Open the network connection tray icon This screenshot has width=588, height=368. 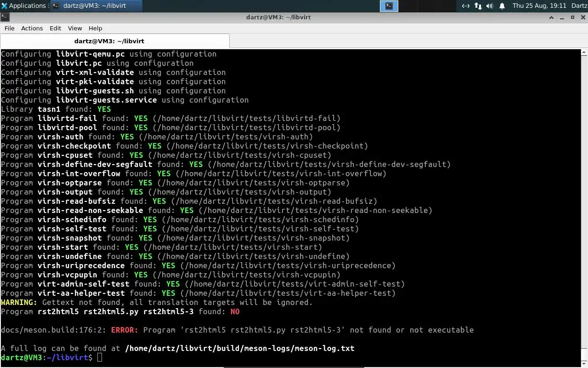pos(465,6)
